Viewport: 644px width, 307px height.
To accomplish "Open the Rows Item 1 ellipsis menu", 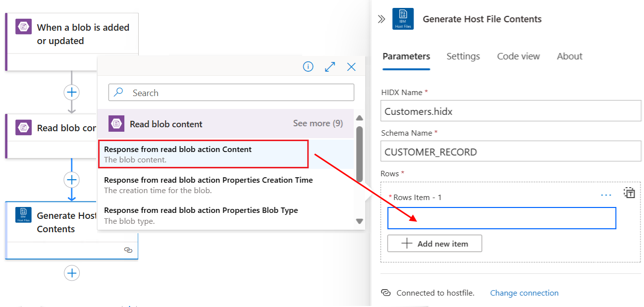I will 606,195.
